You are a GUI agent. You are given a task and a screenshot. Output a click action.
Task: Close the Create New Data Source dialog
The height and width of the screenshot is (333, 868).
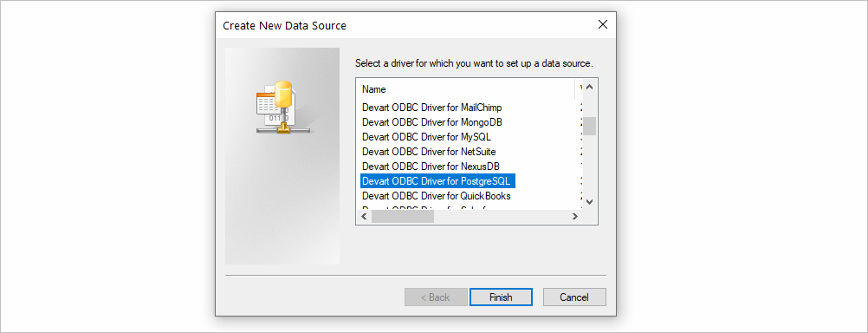tap(603, 24)
